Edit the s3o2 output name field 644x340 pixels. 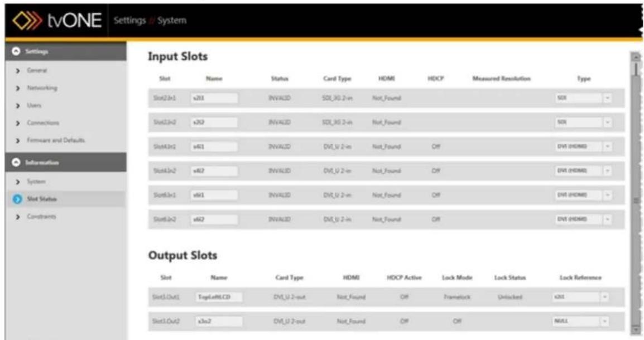[219, 322]
